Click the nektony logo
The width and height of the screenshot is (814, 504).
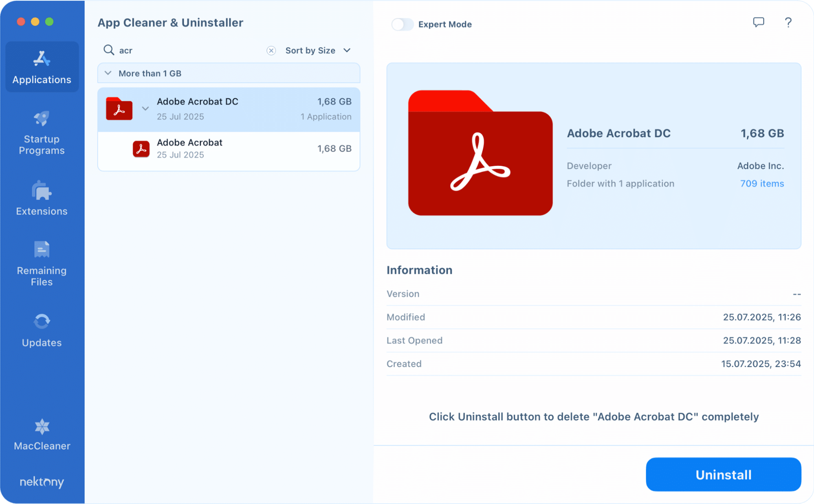point(41,482)
